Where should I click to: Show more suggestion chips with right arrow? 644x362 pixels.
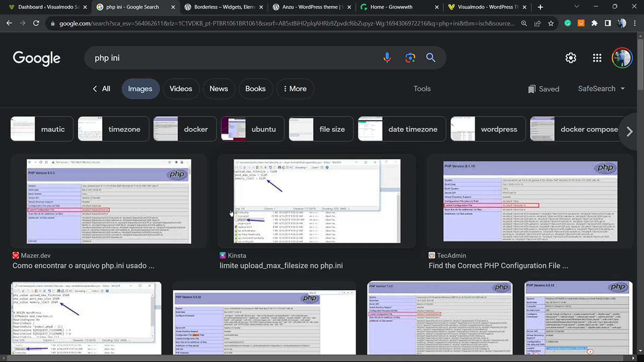[x=630, y=131]
